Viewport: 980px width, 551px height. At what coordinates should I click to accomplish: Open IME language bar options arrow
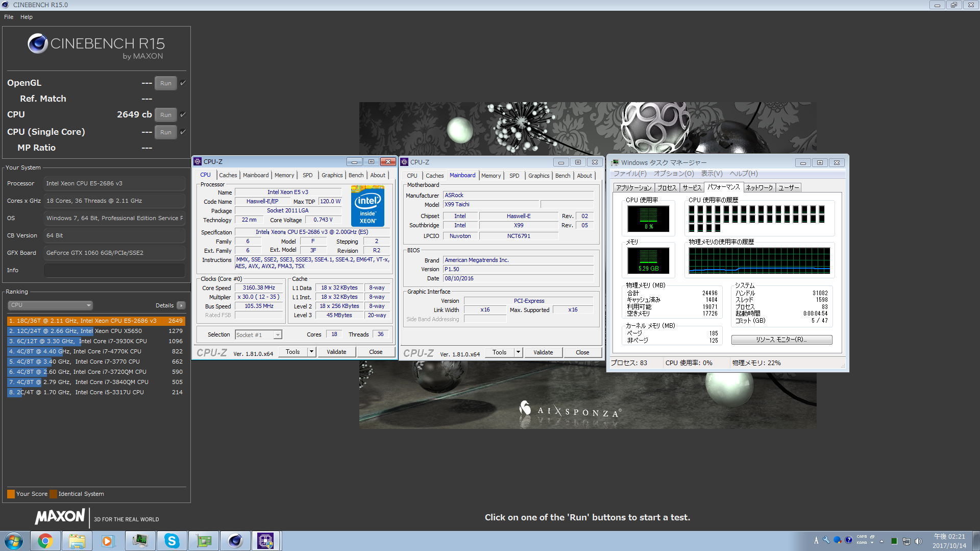[x=872, y=543]
